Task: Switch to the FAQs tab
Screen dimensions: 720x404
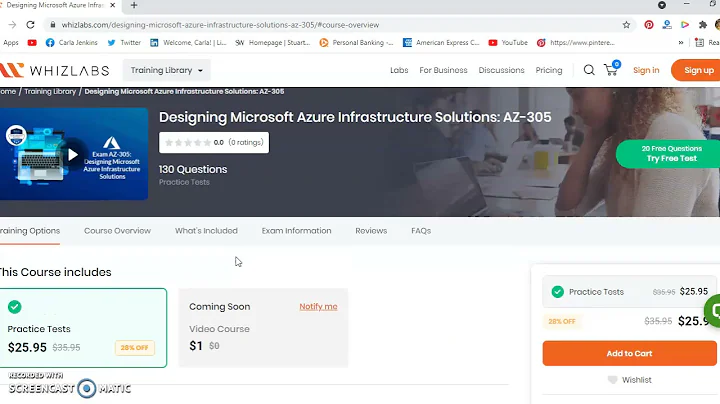Action: point(421,231)
